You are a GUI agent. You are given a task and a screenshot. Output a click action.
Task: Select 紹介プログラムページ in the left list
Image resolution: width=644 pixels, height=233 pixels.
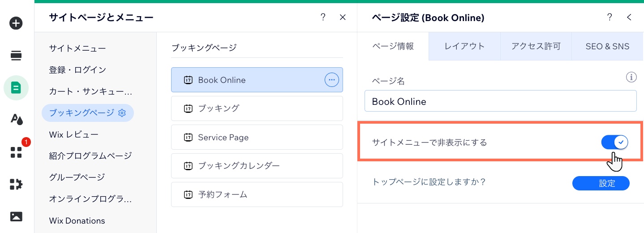(x=90, y=156)
